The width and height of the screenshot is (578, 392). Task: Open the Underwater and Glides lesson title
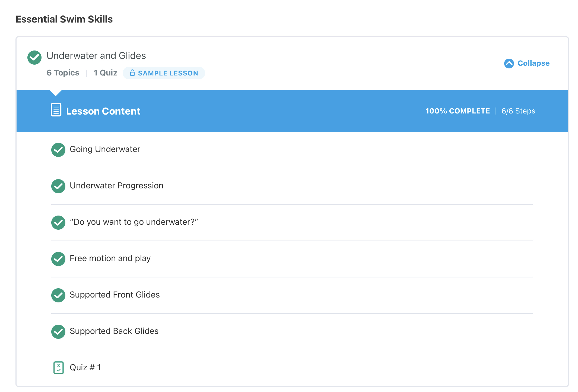(96, 56)
